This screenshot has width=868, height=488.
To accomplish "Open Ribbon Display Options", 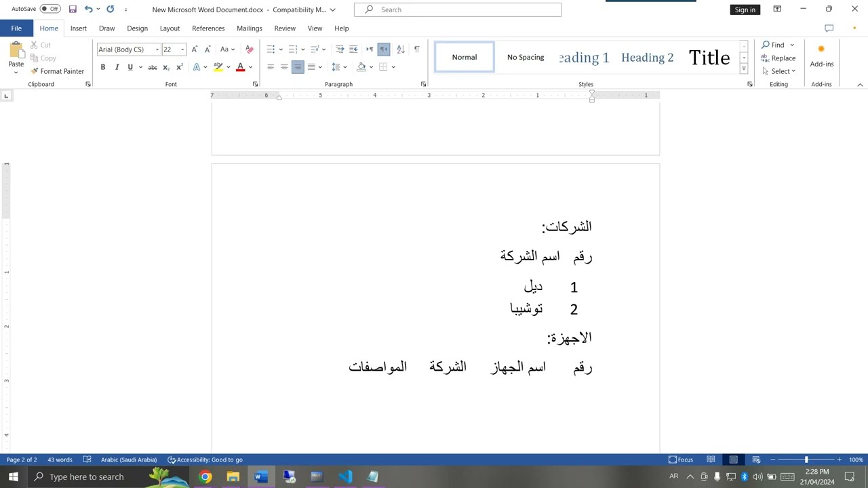I will pos(777,9).
